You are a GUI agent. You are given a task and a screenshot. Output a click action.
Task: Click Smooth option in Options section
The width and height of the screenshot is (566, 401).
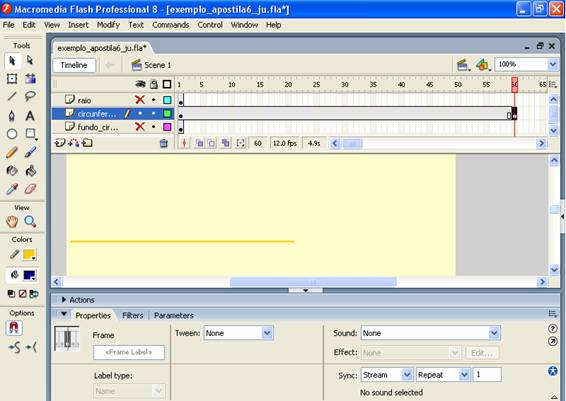pyautogui.click(x=14, y=348)
